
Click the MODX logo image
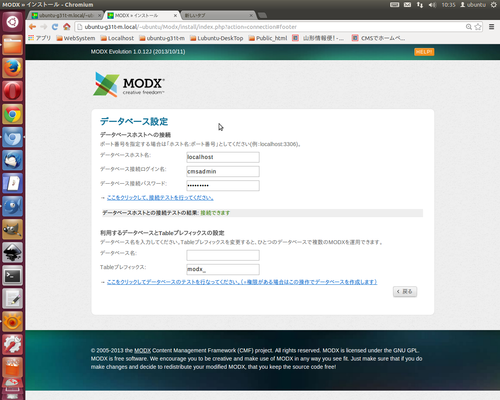click(129, 84)
